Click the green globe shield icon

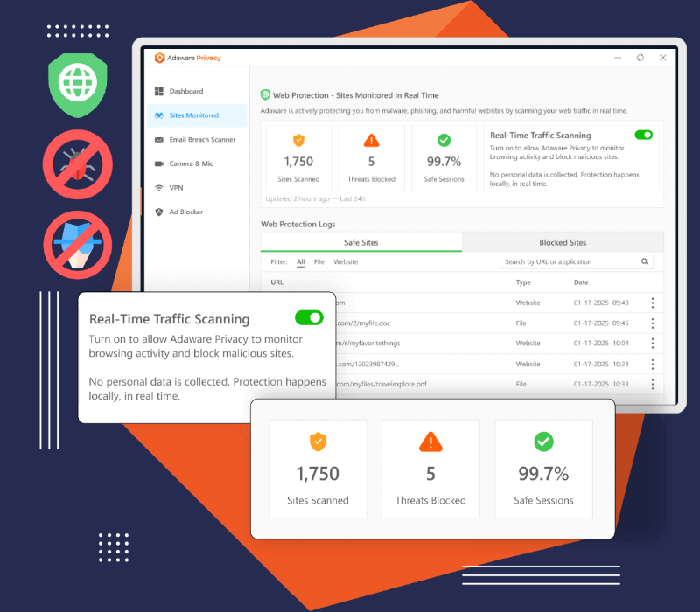tap(77, 84)
